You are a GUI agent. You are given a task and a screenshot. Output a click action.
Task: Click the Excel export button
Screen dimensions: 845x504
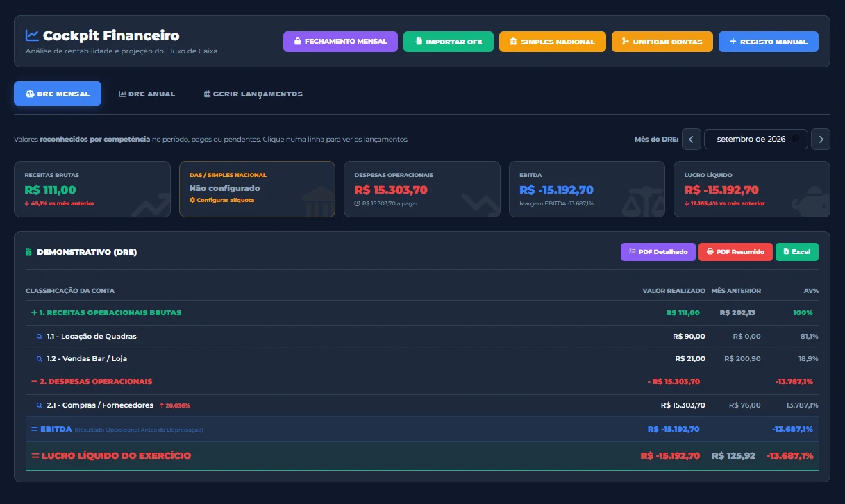coord(797,252)
